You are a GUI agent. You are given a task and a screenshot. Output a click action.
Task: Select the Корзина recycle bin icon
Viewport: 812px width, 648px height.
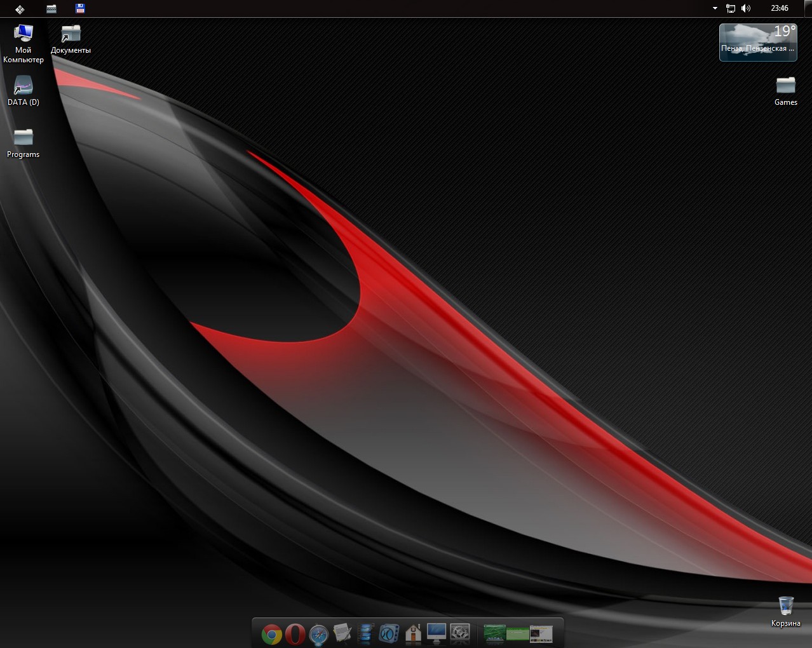[785, 611]
